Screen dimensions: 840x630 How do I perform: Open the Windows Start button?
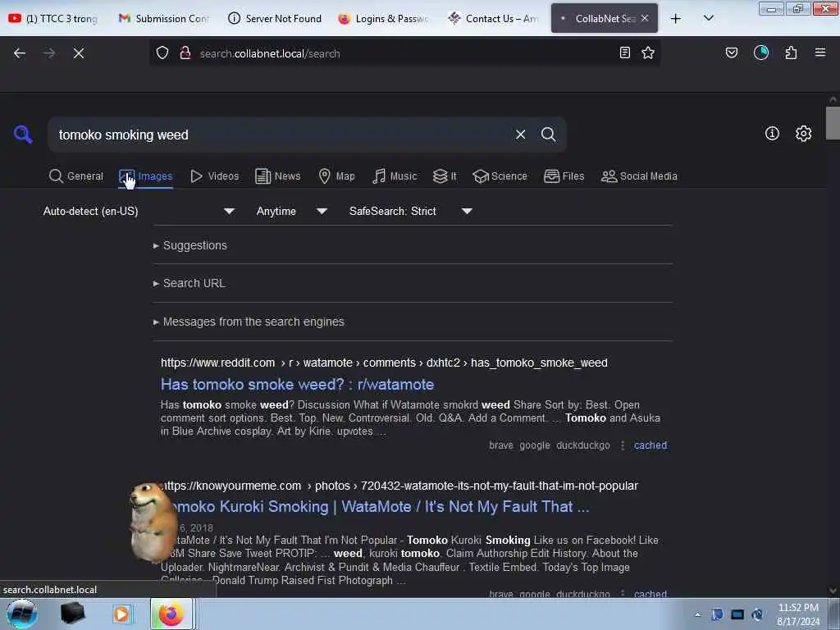click(21, 614)
